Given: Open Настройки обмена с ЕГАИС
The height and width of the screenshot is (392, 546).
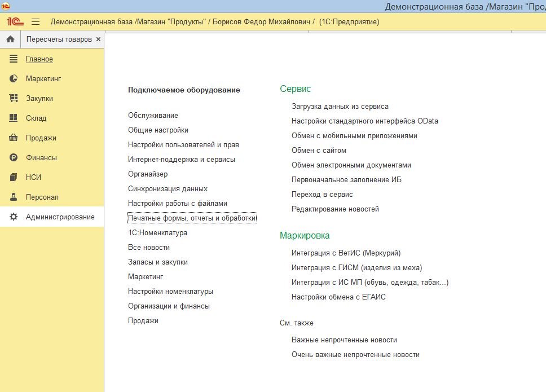Looking at the screenshot, I should click(x=338, y=297).
